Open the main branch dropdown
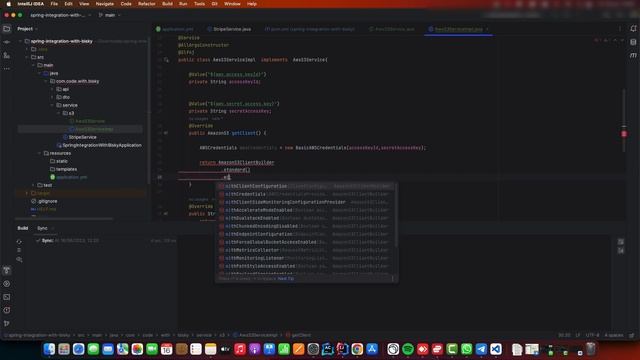The image size is (640, 360). [x=109, y=15]
